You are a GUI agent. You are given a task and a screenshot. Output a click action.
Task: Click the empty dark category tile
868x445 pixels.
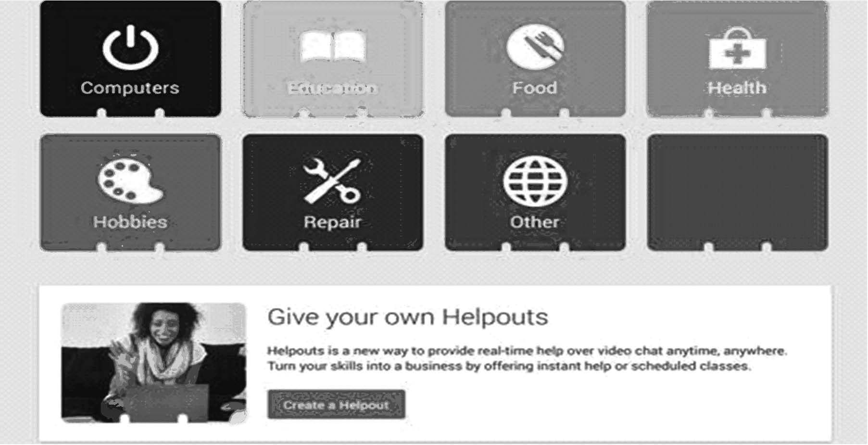point(738,192)
